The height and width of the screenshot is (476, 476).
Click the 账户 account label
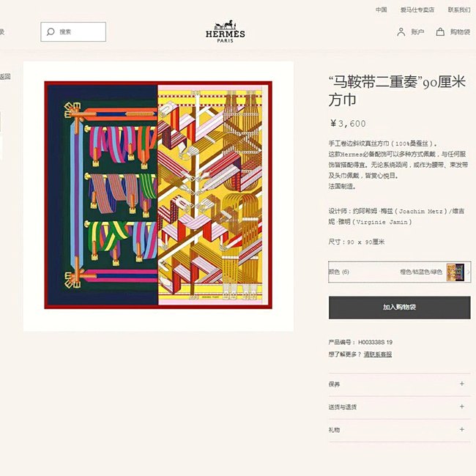(x=417, y=32)
